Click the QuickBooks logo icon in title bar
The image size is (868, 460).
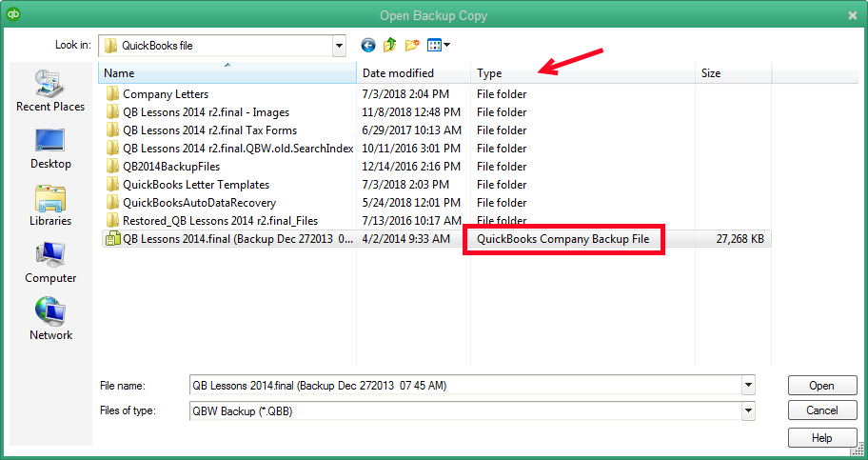point(13,14)
